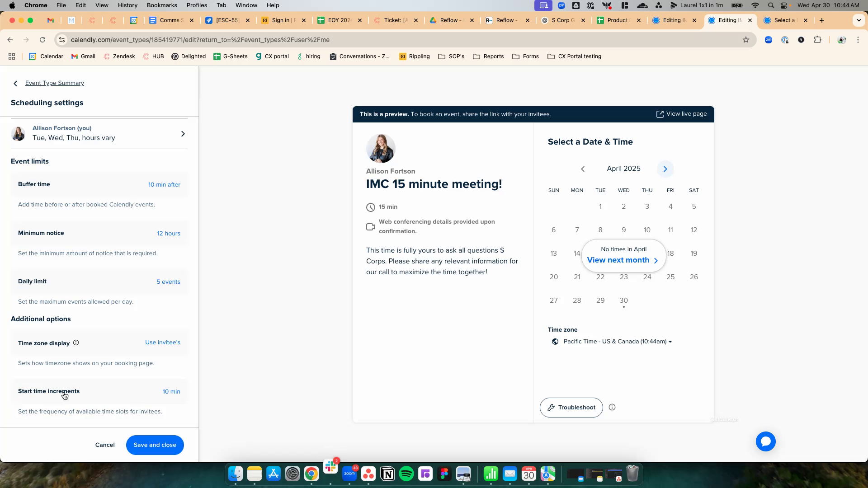Expand Buffer time 10 min after setting
The image size is (868, 488).
pyautogui.click(x=164, y=185)
